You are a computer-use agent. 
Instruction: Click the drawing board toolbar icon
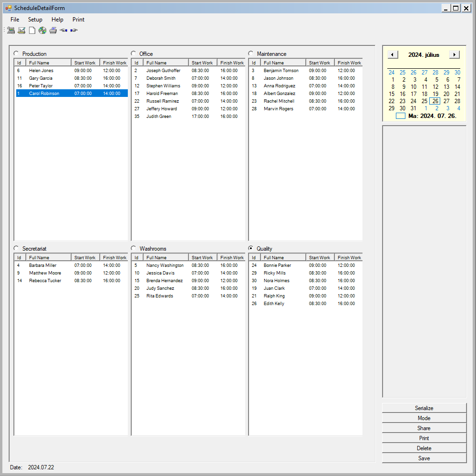(x=21, y=31)
